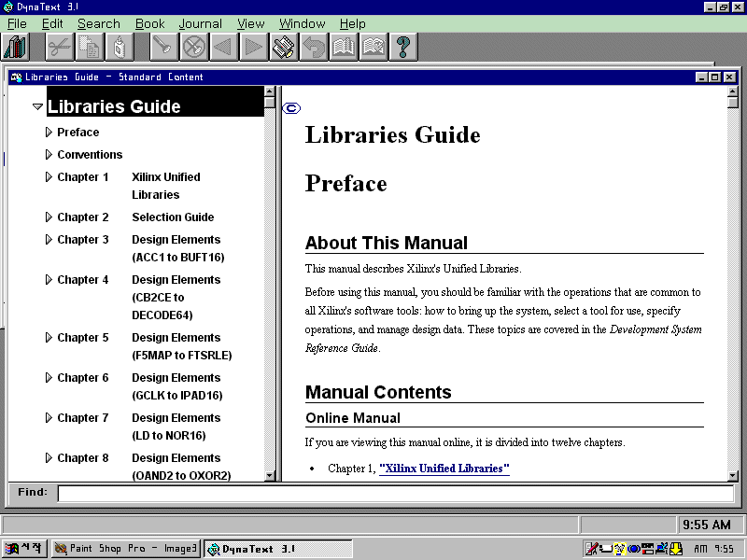
Task: Open the Help menu
Action: click(353, 24)
